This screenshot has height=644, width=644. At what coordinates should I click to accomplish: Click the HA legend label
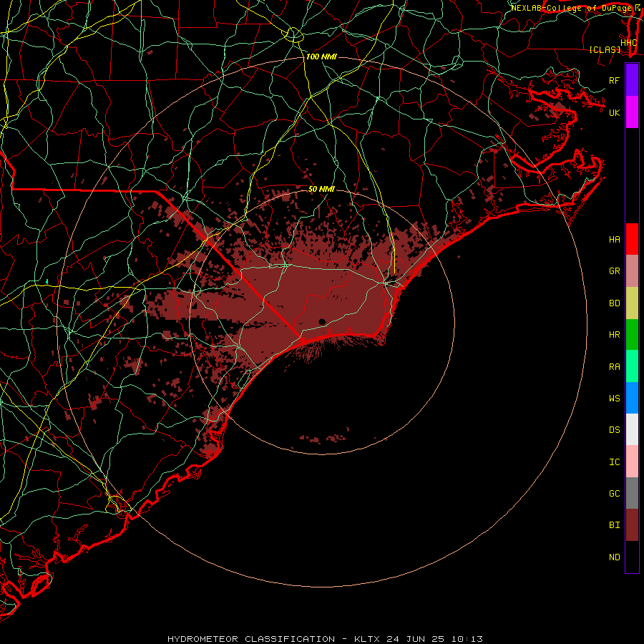coord(614,239)
